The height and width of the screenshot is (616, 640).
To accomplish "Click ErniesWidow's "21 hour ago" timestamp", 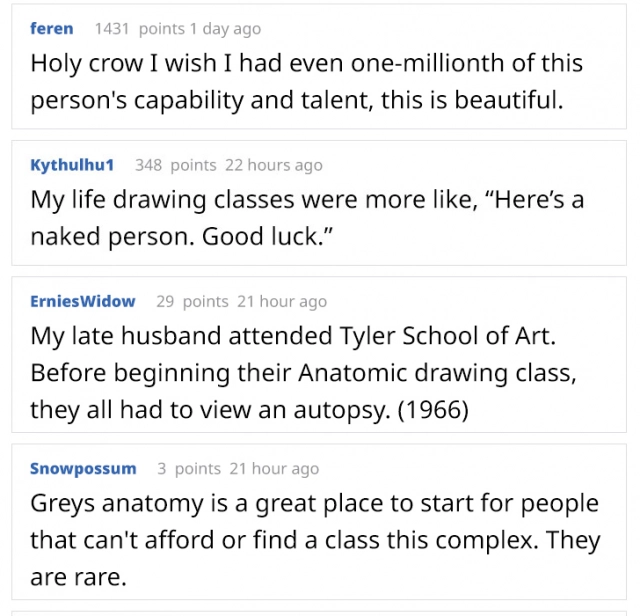I will coord(282,301).
